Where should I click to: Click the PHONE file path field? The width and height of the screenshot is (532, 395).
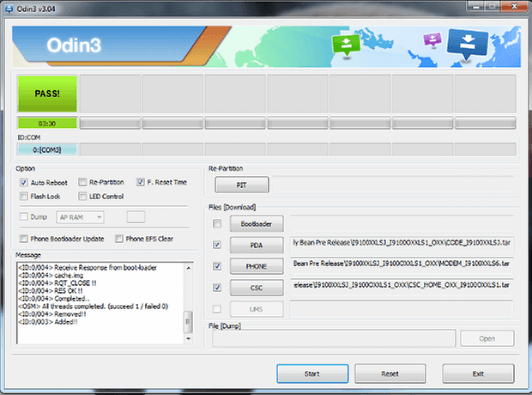(402, 266)
